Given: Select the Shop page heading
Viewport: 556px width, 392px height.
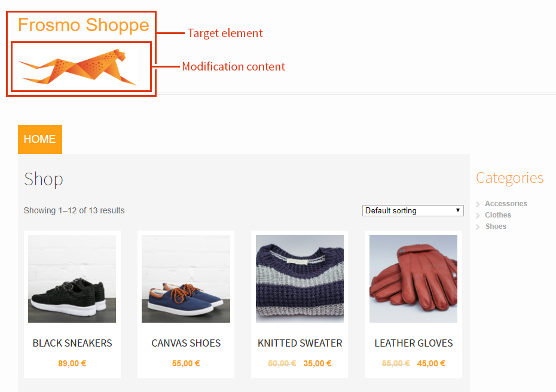Looking at the screenshot, I should (43, 179).
